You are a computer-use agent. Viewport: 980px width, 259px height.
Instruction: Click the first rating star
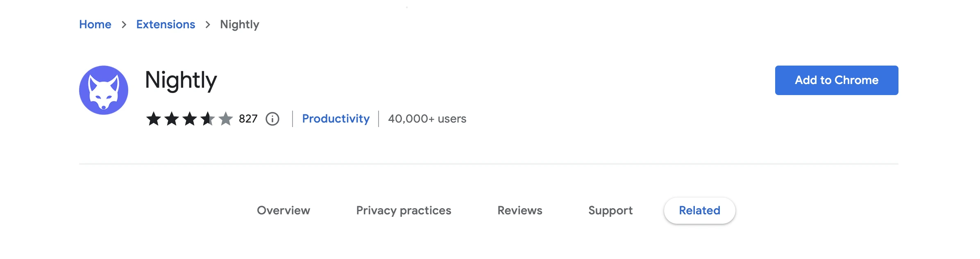click(x=154, y=119)
